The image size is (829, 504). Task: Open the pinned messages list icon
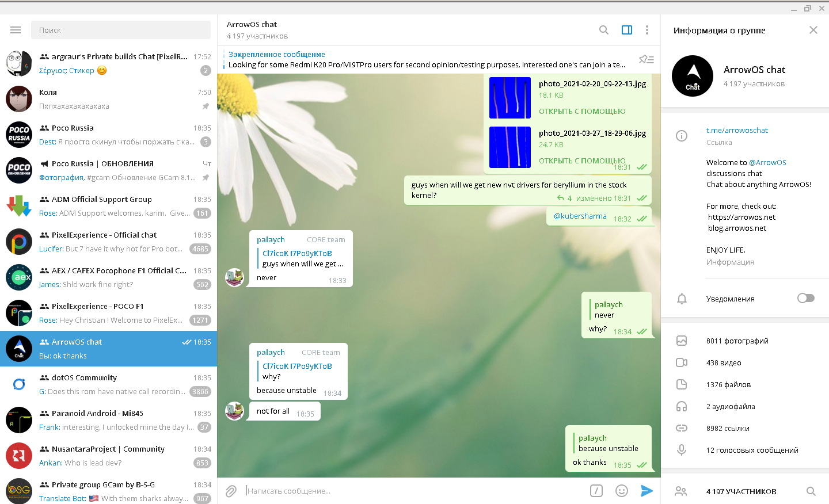coord(647,59)
